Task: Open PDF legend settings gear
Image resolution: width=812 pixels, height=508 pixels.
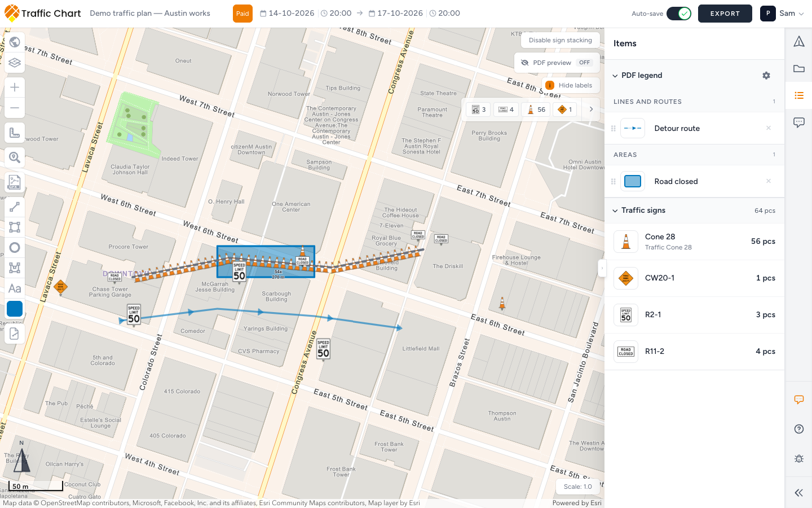Action: click(x=766, y=75)
